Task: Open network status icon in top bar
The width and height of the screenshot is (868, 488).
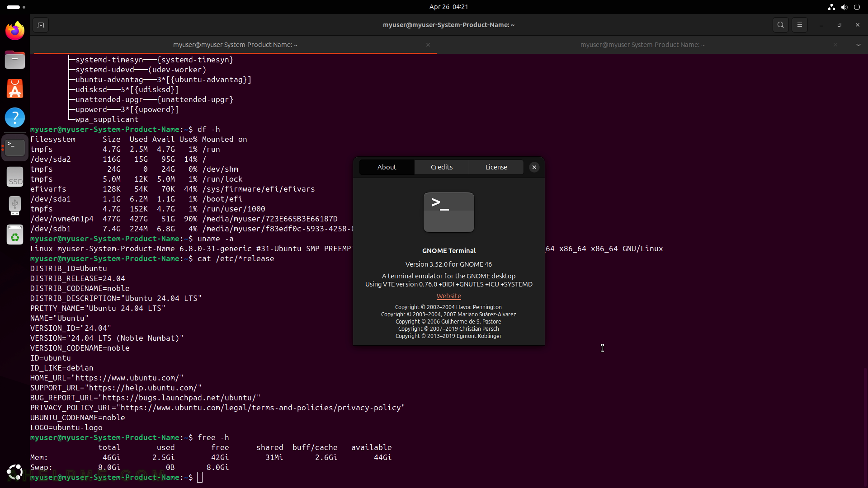Action: 831,7
